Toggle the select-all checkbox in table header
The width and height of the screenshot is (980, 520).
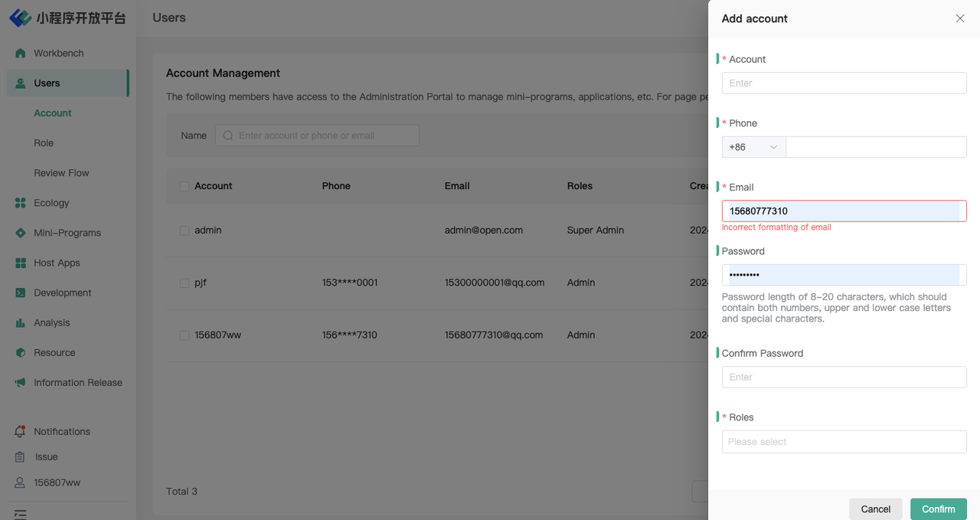(185, 186)
